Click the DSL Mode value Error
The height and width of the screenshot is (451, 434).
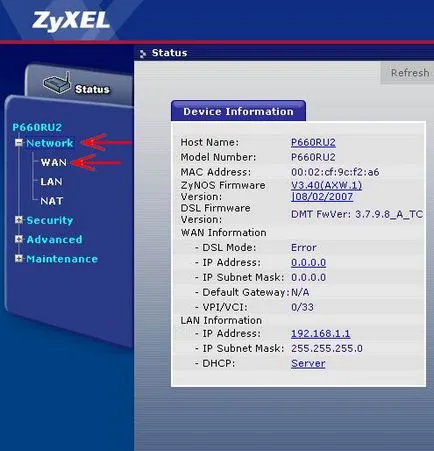[304, 248]
